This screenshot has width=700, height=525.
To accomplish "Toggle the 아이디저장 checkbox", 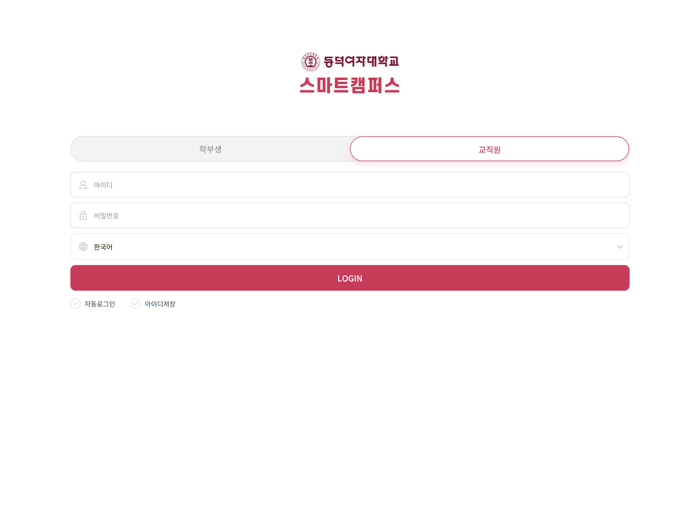I will (x=135, y=304).
